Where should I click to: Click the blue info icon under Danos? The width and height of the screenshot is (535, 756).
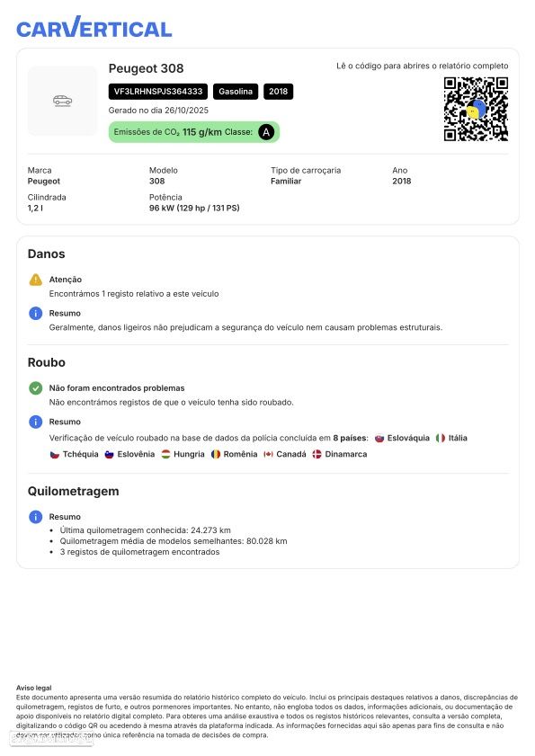(36, 314)
